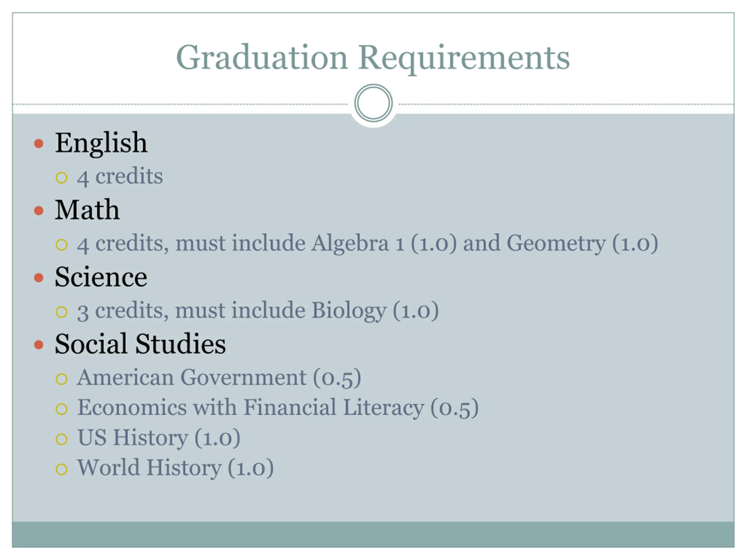Click the yellow ring bullet before '4 credits'
Image resolution: width=747 pixels, height=560 pixels.
(x=62, y=178)
